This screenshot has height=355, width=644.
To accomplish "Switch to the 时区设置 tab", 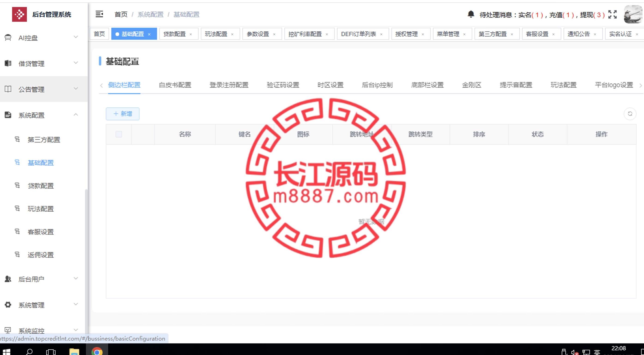I will pyautogui.click(x=330, y=85).
